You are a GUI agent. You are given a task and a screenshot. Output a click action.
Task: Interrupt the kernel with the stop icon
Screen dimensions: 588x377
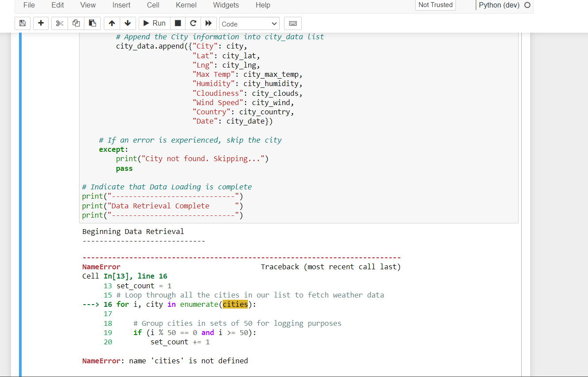178,23
